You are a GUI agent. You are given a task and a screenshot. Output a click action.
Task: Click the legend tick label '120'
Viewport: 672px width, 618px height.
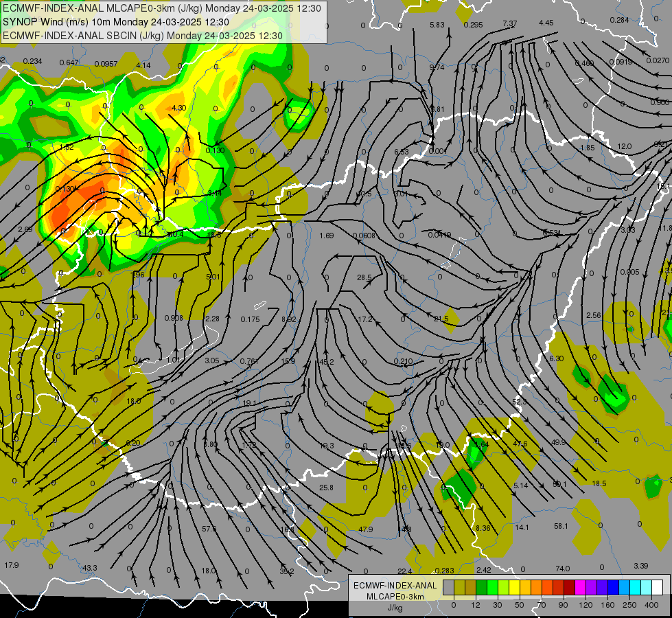point(586,605)
